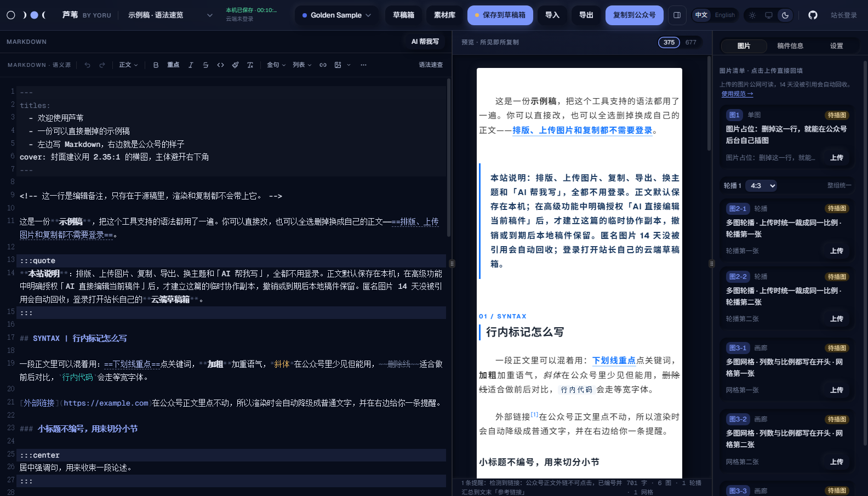Switch to the 图片 tab

[x=744, y=46]
